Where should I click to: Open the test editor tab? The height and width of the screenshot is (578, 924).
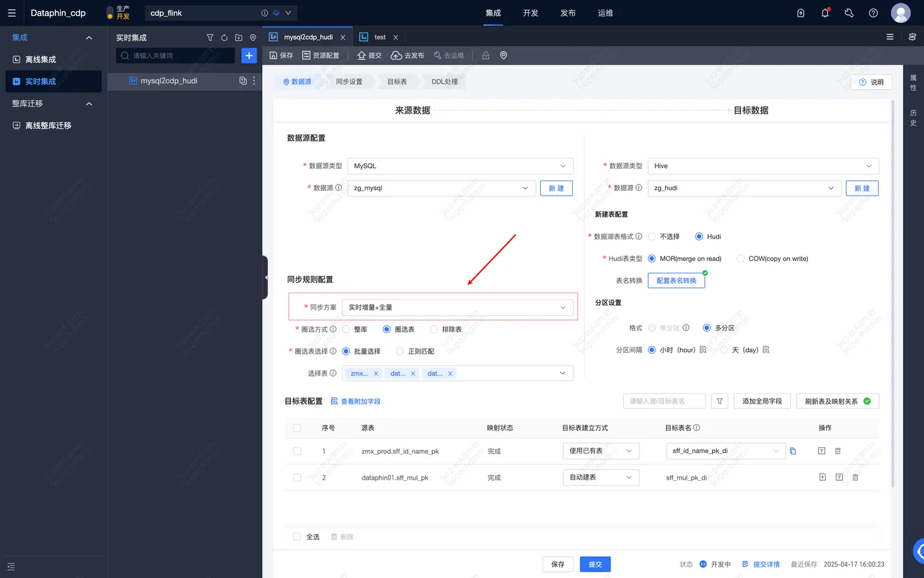[379, 37]
